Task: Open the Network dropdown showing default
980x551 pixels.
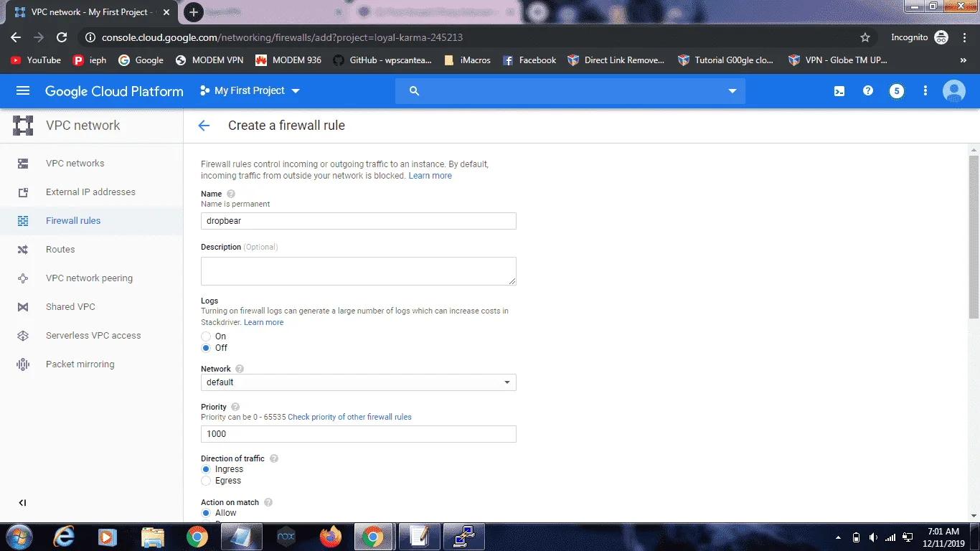Action: tap(358, 382)
